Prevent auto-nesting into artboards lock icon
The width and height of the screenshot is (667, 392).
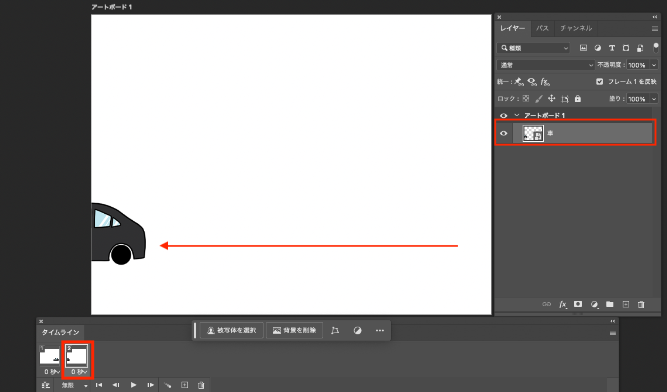[565, 99]
